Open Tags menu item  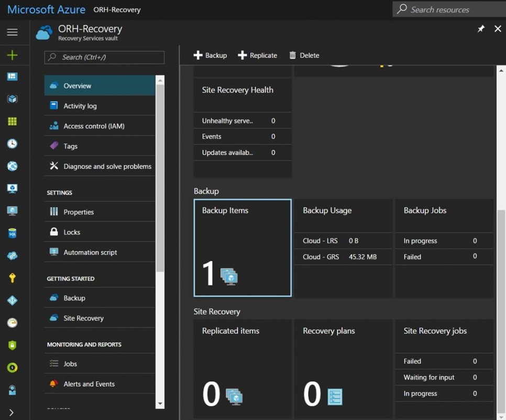pyautogui.click(x=100, y=146)
